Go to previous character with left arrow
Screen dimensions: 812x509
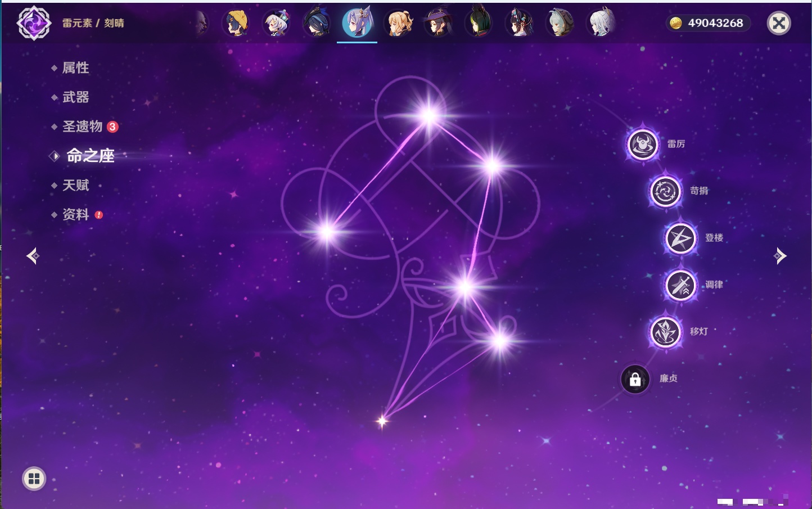[33, 256]
